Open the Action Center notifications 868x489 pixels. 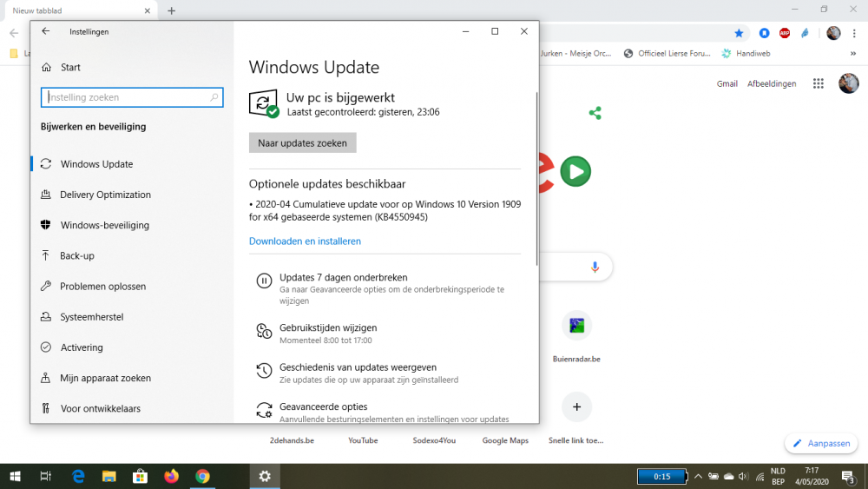click(x=849, y=476)
